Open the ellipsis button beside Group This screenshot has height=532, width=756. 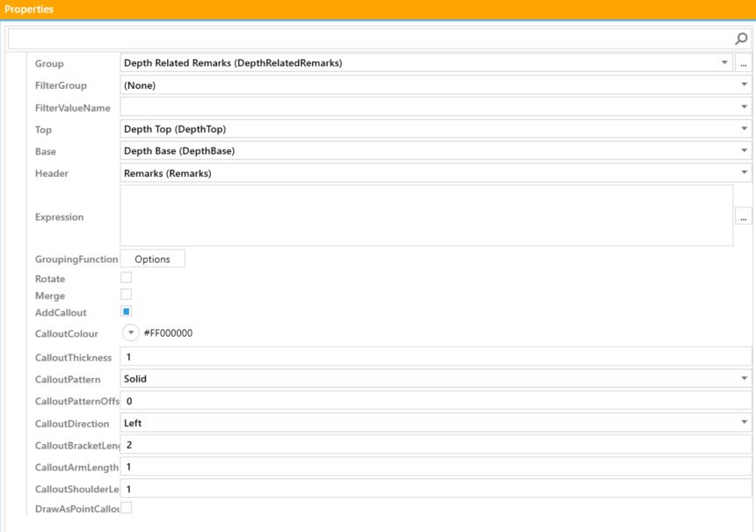click(x=743, y=63)
